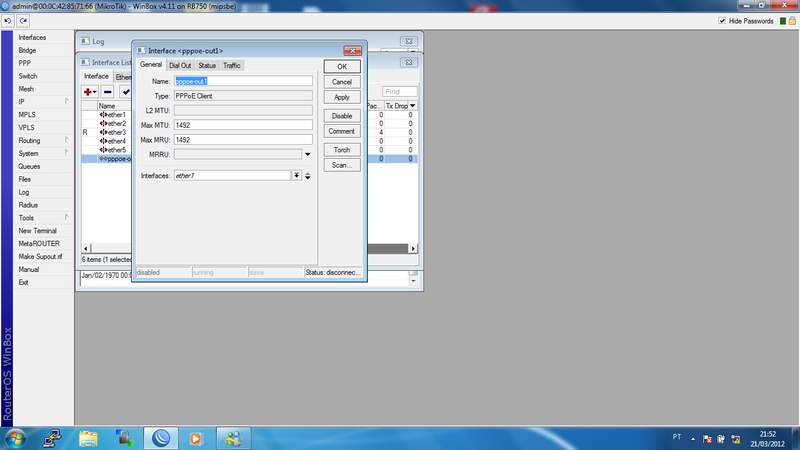Click the Tx Drop column header

coord(396,106)
